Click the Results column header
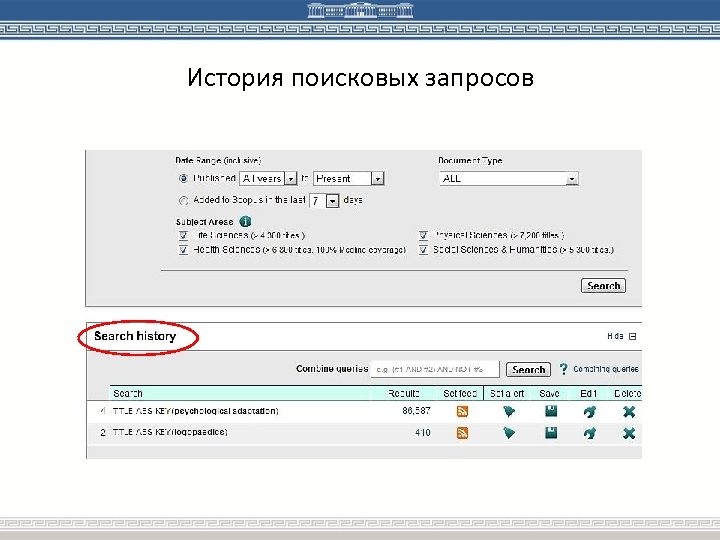 click(404, 394)
